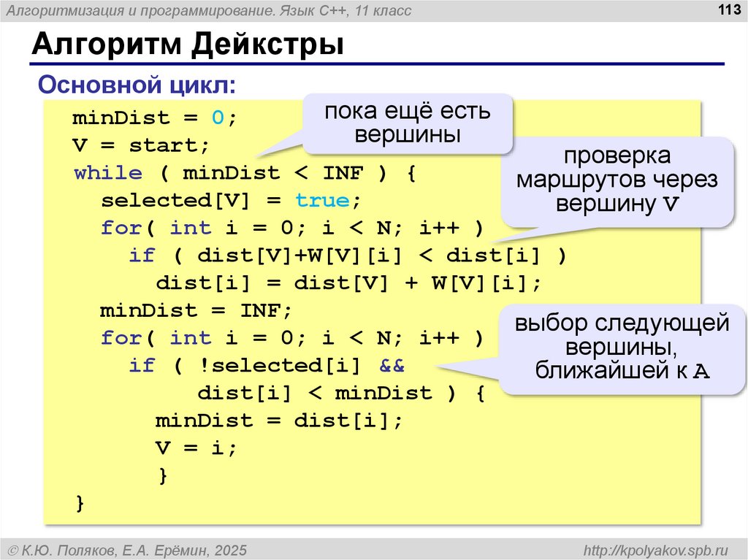Image resolution: width=748 pixels, height=560 pixels.
Task: Click the "dist[i] < minDist ) {" line
Action: click(x=341, y=394)
